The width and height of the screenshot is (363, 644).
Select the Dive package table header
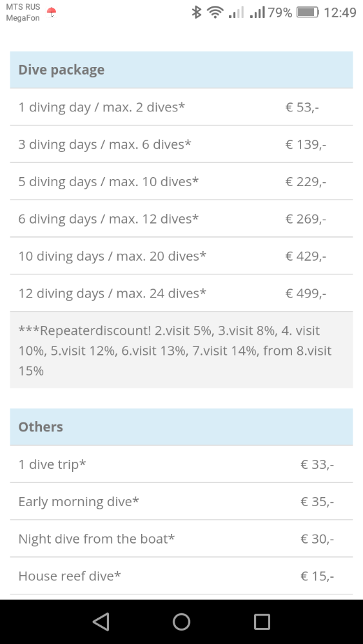[181, 70]
